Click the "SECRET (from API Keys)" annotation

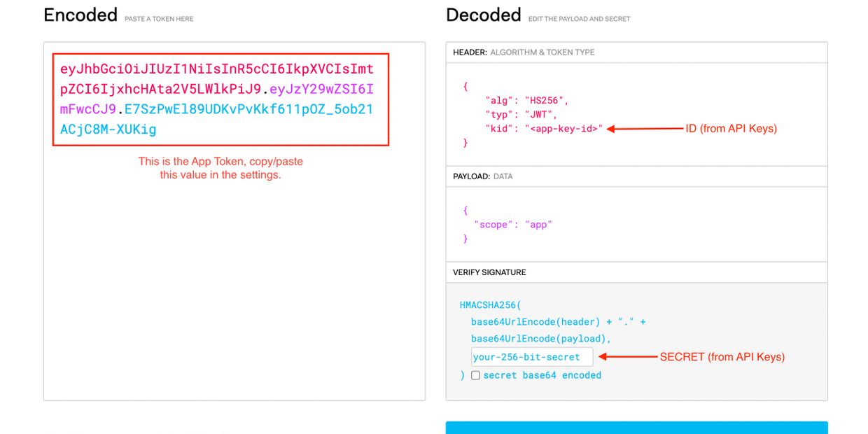click(x=722, y=357)
